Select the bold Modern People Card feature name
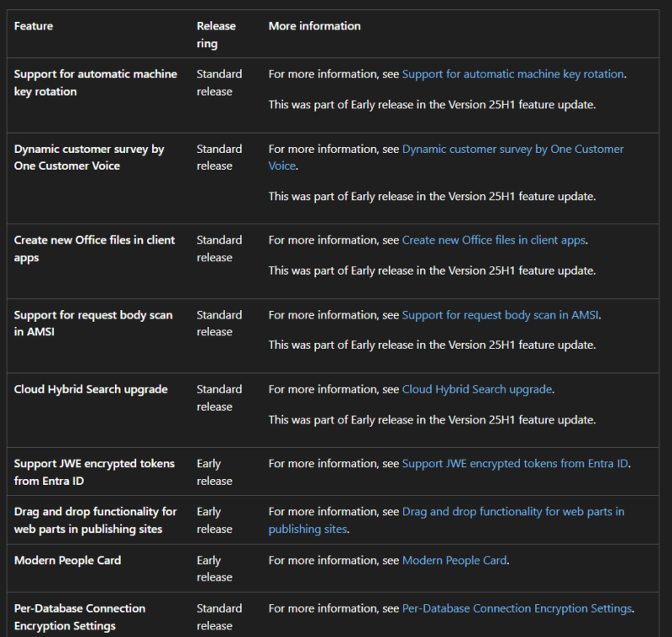Viewport: 672px width, 637px height. pos(68,561)
